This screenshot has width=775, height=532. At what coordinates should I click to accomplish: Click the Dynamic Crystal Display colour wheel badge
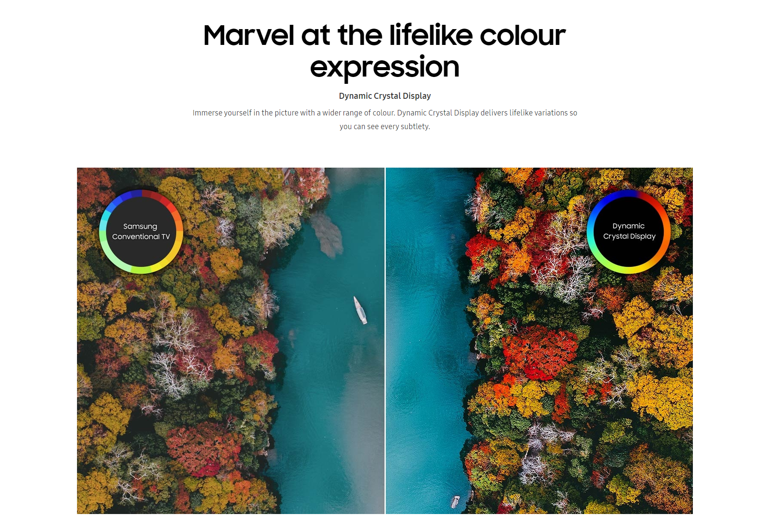click(x=629, y=231)
